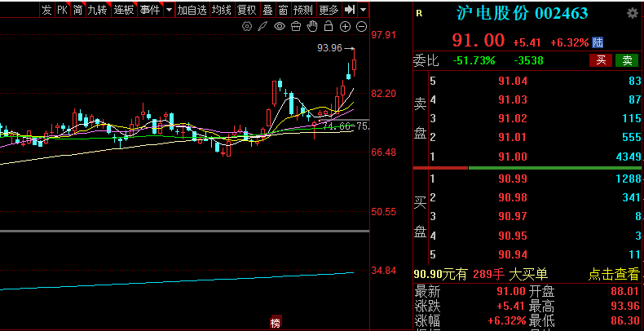
Task: Select the drawing pen tool
Action: pyautogui.click(x=262, y=27)
